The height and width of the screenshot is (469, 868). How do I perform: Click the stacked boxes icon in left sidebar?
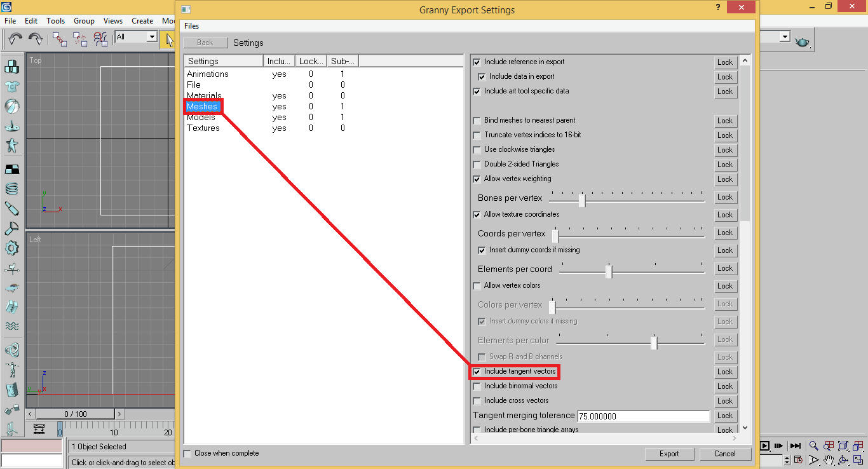[x=11, y=67]
